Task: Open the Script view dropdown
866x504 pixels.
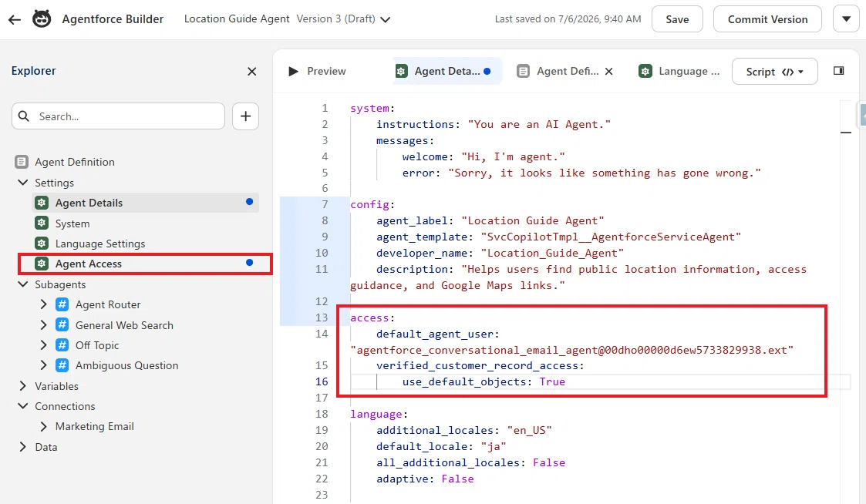Action: point(774,72)
